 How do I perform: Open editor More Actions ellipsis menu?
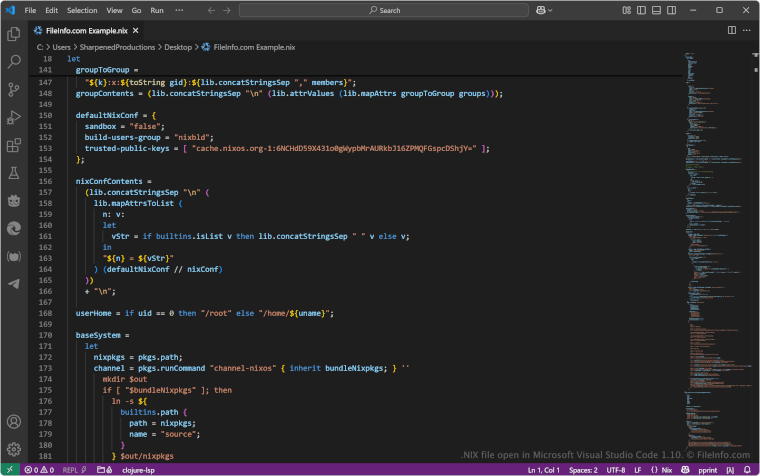coord(746,31)
